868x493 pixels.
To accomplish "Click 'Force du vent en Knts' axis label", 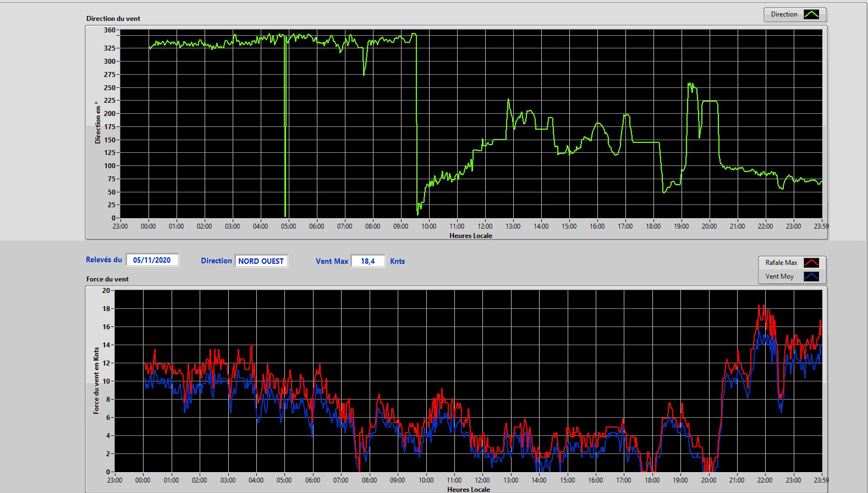I will (x=96, y=380).
